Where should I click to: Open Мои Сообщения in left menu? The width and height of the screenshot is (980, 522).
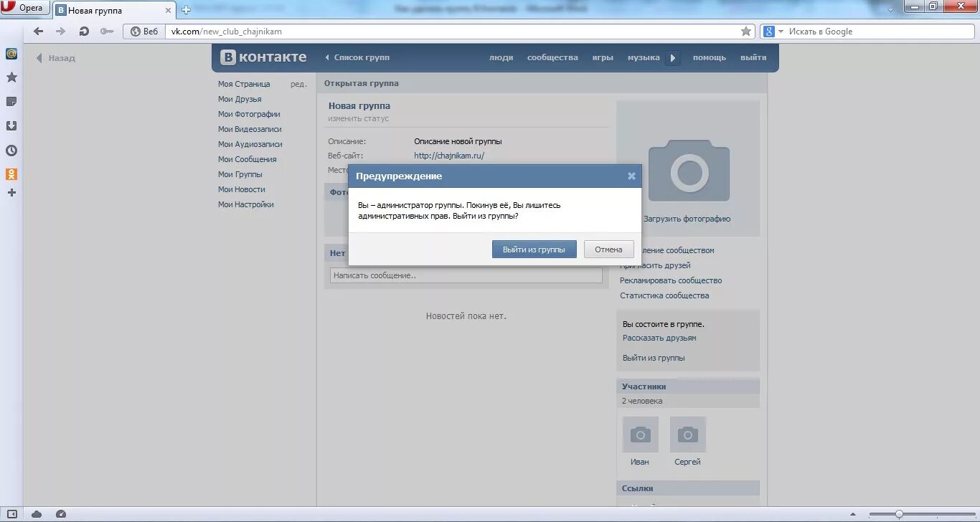247,159
